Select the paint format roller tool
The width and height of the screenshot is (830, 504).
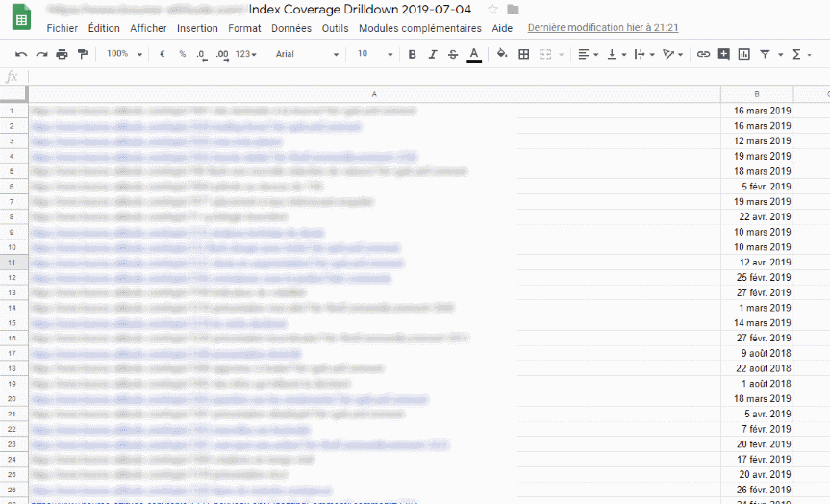pos(82,55)
